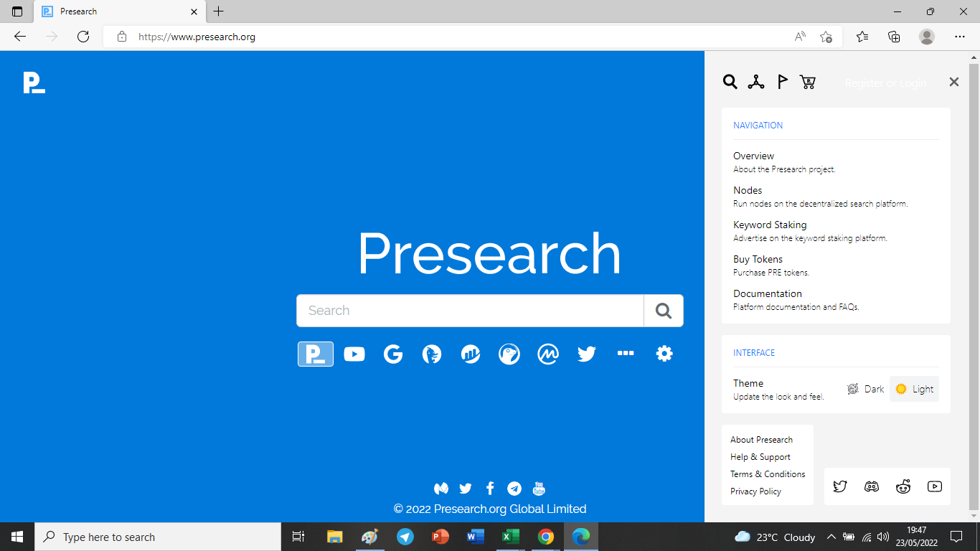Viewport: 980px width, 551px height.
Task: Open YouTube from the side panel social icons
Action: [935, 486]
